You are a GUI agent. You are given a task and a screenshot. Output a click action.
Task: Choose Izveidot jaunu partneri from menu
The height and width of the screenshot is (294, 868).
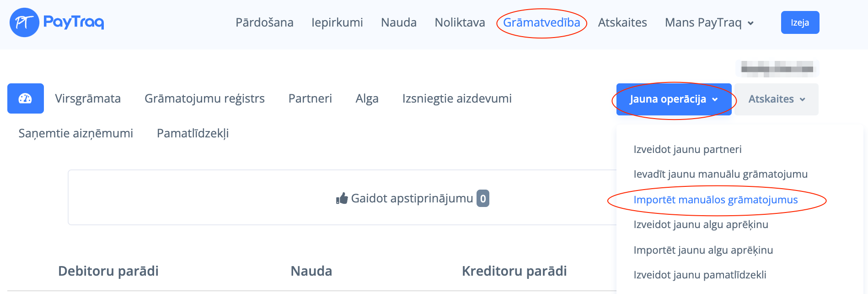point(687,149)
